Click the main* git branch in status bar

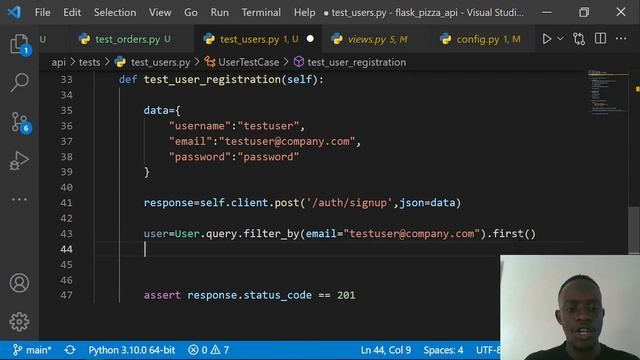tap(32, 350)
